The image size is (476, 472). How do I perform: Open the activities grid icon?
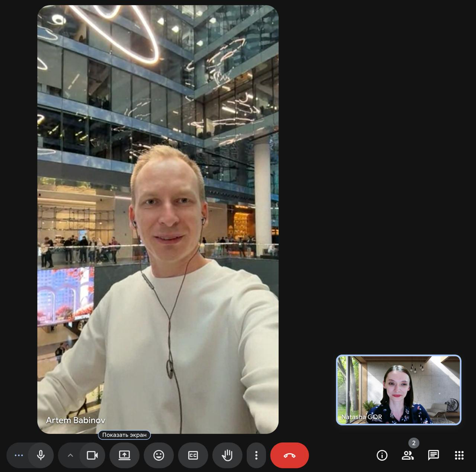pos(459,455)
